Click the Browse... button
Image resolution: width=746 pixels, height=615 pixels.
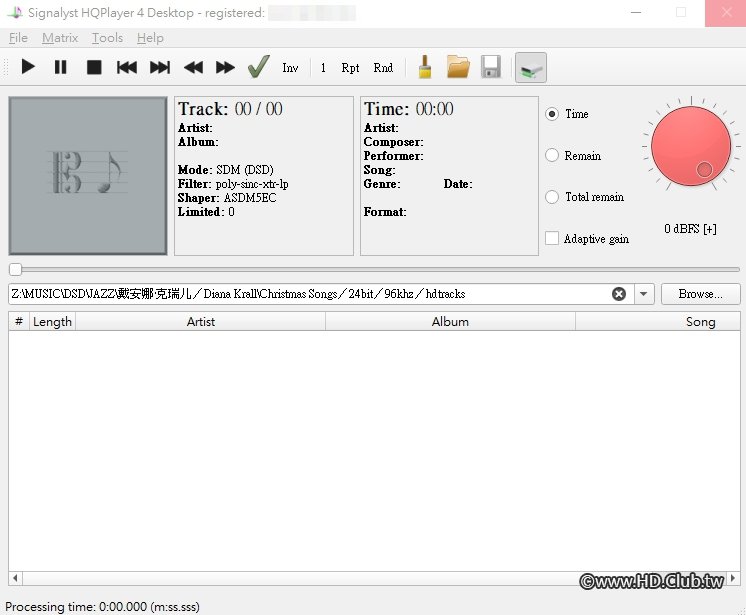pyautogui.click(x=700, y=294)
